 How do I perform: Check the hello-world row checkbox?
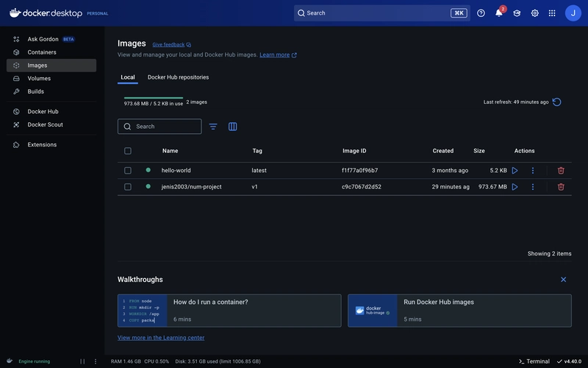(x=128, y=171)
